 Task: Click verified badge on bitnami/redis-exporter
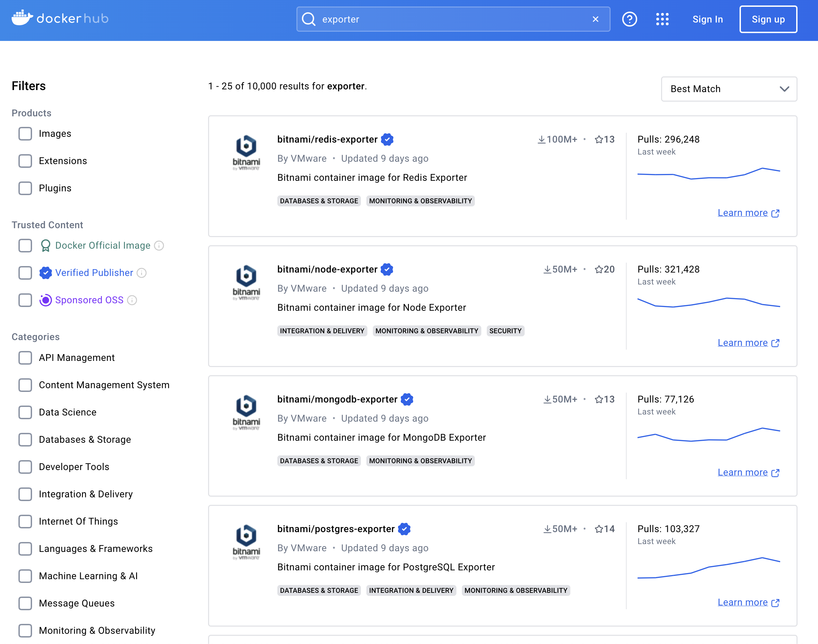[x=387, y=140]
